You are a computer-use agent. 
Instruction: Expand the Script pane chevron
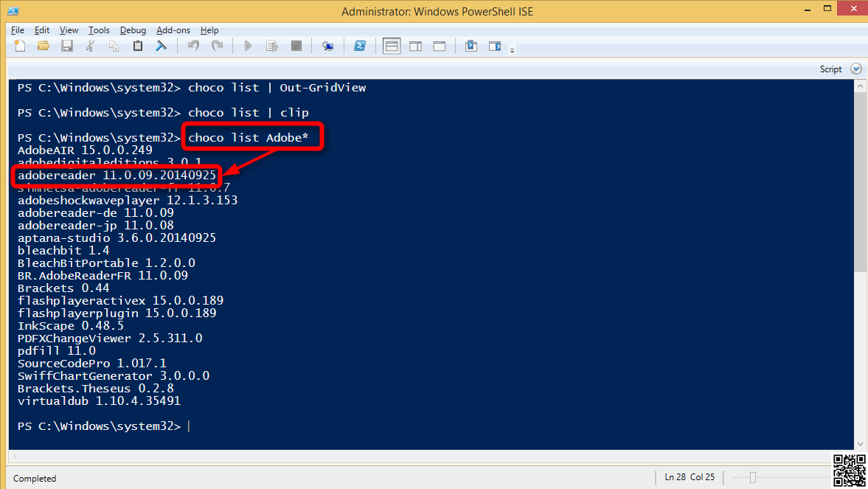click(855, 69)
